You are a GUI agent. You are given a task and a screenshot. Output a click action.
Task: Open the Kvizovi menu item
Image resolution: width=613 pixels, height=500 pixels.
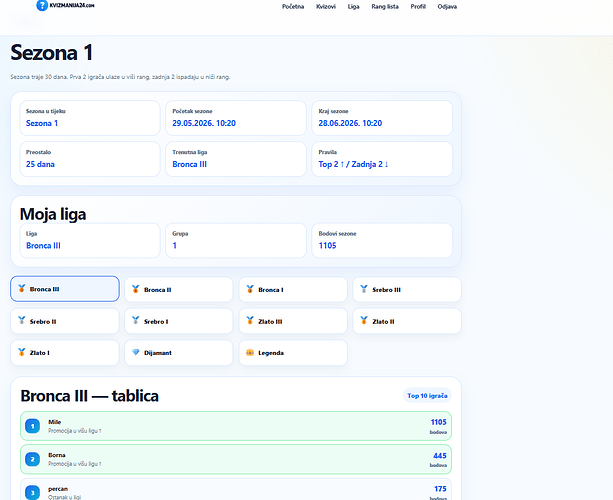(326, 6)
